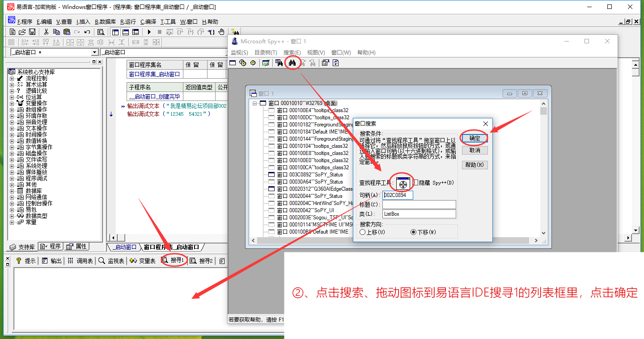The image size is (644, 339).
Task: Click the Cut scissors icon
Action: [x=46, y=32]
